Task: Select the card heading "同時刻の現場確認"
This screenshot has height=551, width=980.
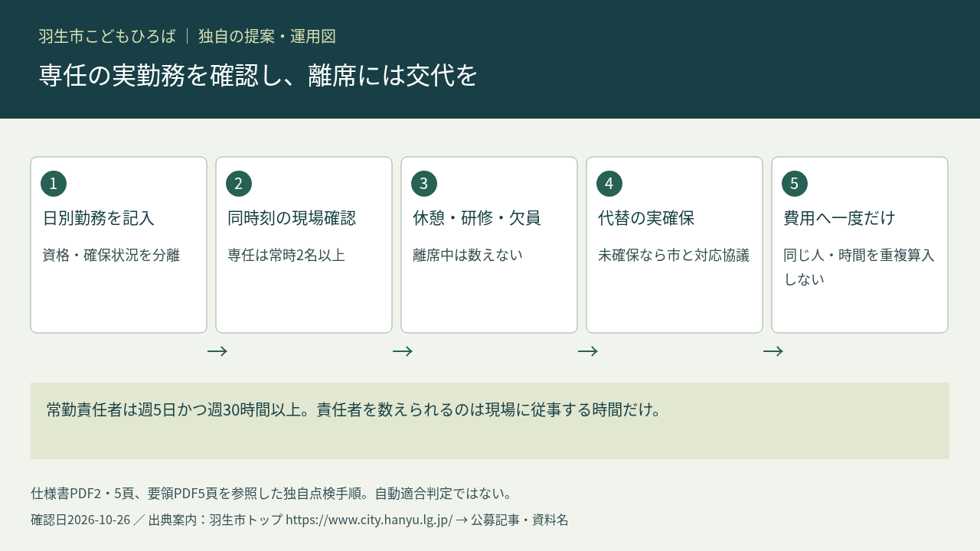Action: tap(292, 218)
